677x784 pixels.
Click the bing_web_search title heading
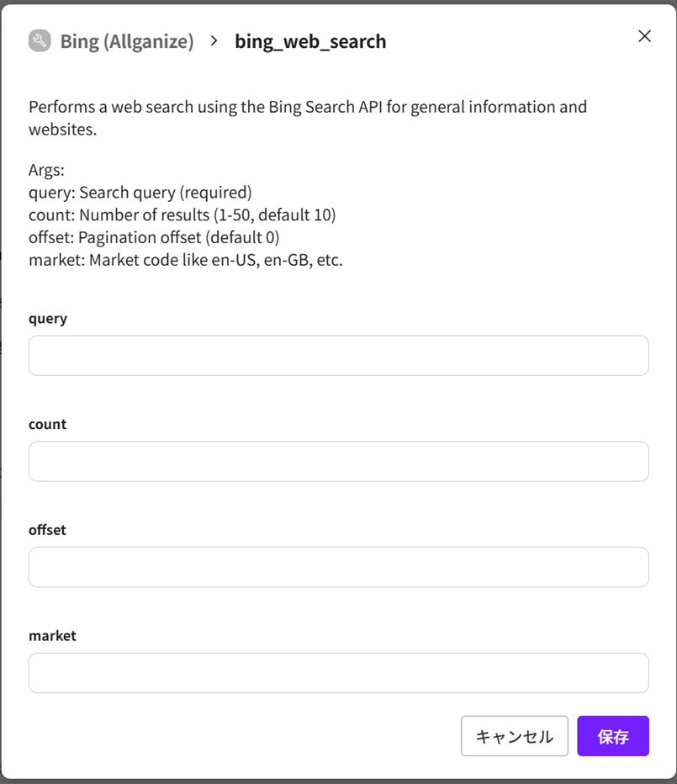(310, 41)
